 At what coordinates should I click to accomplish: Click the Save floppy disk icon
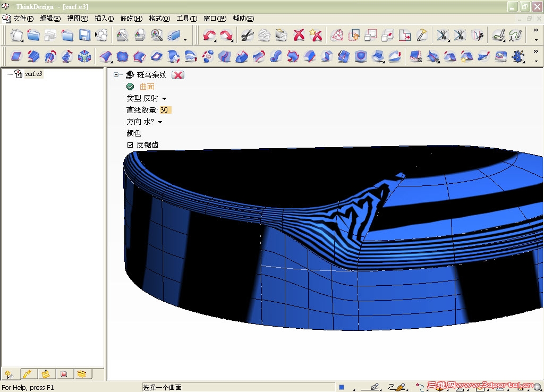(x=84, y=36)
